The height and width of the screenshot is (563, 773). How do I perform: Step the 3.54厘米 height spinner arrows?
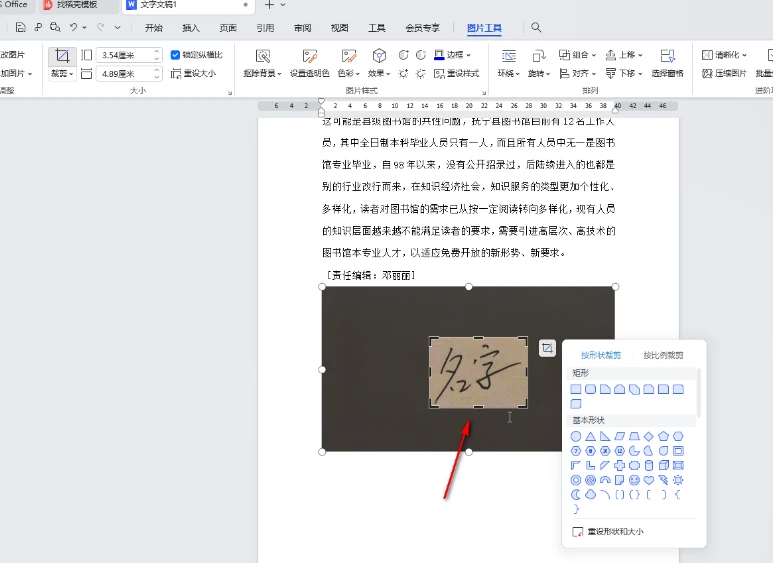[157, 55]
